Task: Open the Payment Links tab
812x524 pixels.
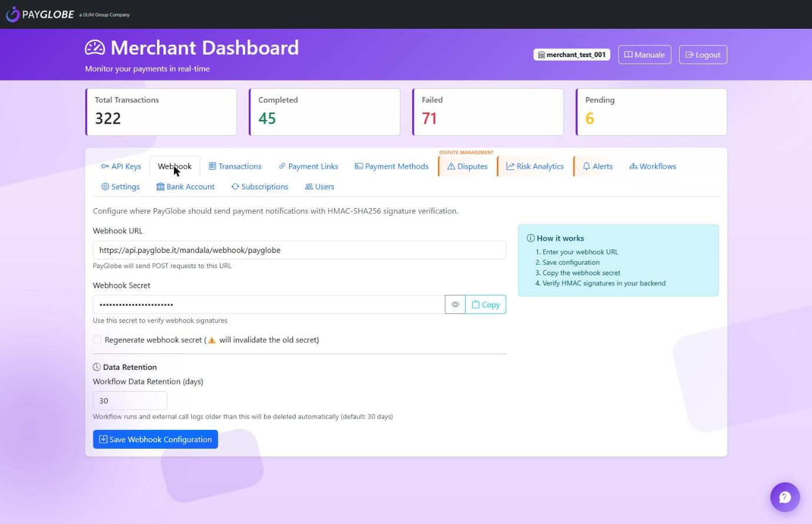Action: (309, 166)
